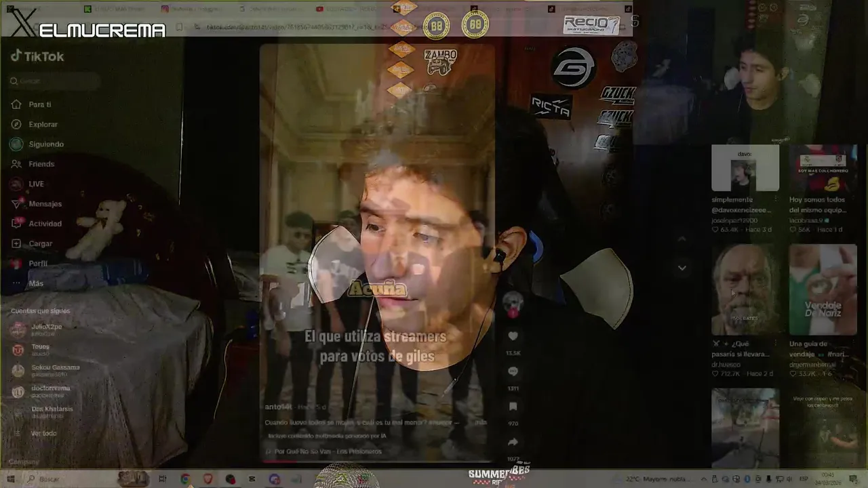The height and width of the screenshot is (488, 868).
Task: Open Chrome from the taskbar
Action: pyautogui.click(x=185, y=479)
